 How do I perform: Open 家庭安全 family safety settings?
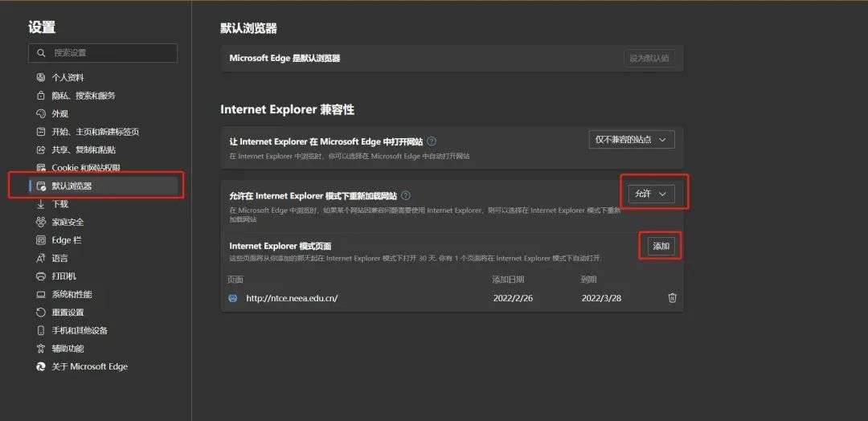point(68,222)
